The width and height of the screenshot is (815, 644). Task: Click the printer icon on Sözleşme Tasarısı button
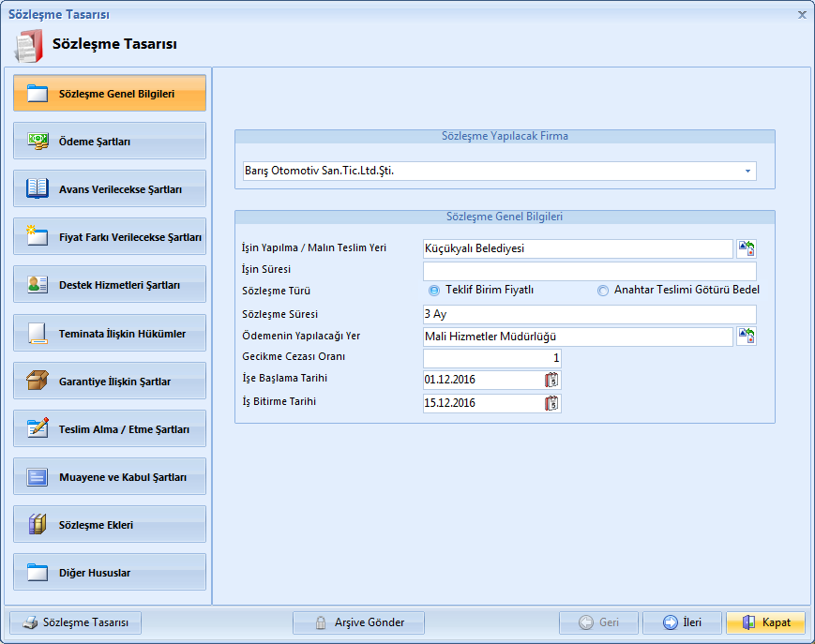[30, 623]
